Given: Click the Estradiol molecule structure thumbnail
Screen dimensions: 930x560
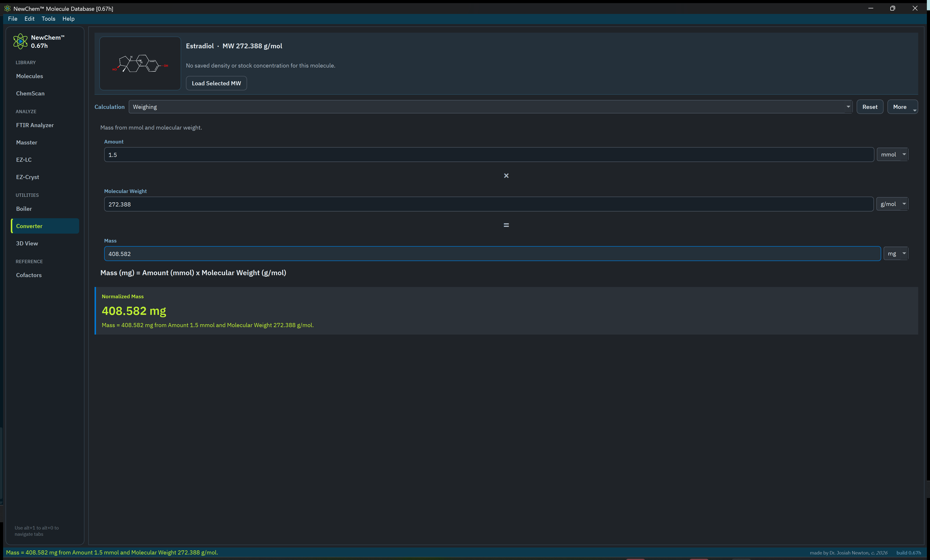Looking at the screenshot, I should (x=140, y=63).
